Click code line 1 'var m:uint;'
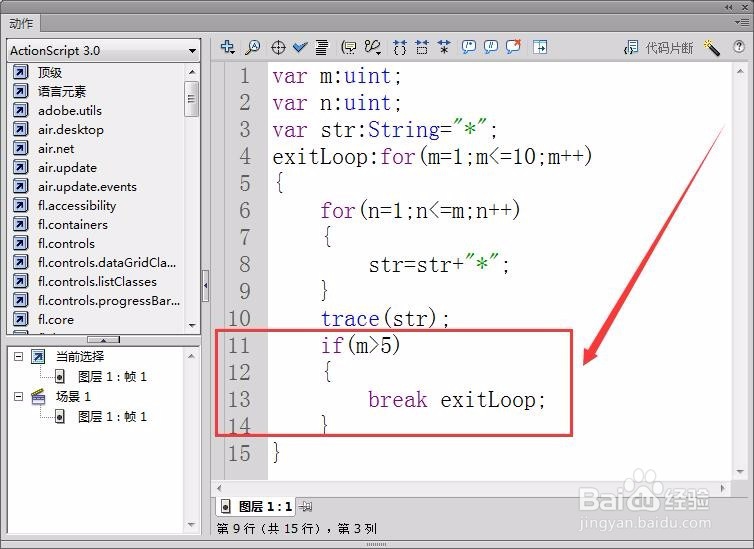This screenshot has width=754, height=549. coord(337,76)
